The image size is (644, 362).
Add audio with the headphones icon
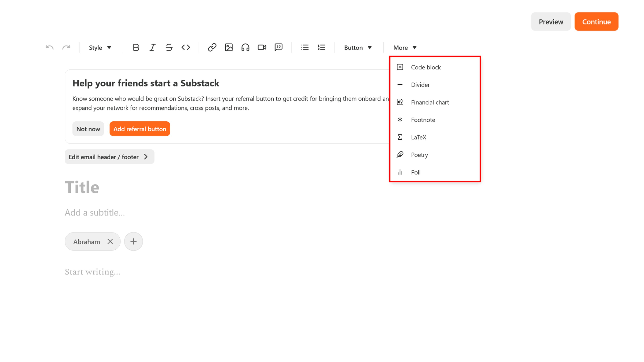[x=245, y=47]
